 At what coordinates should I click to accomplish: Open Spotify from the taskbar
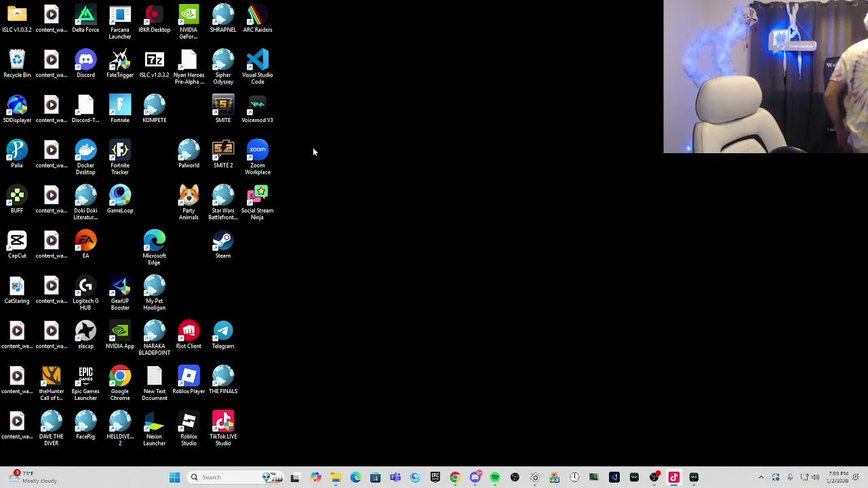[x=495, y=477]
